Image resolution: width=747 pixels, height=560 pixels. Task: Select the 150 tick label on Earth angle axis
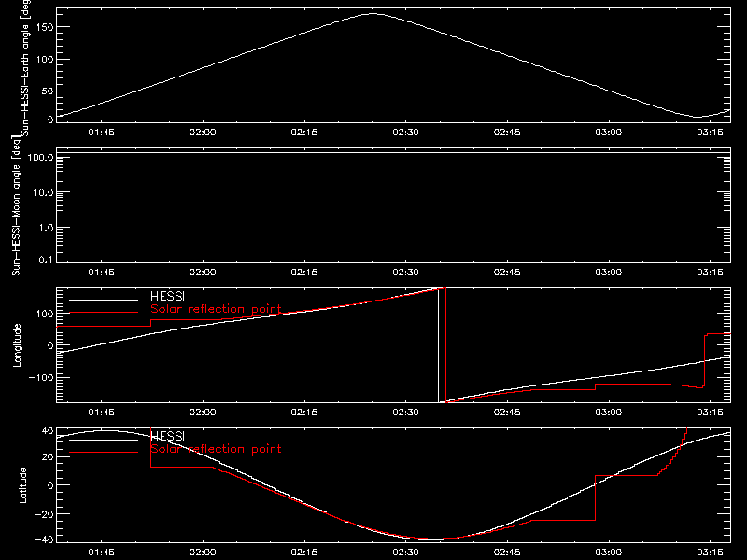[44, 28]
